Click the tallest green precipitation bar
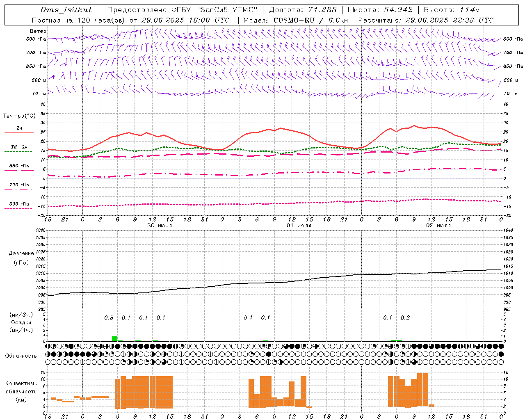This screenshot has width=525, height=420. [114, 339]
